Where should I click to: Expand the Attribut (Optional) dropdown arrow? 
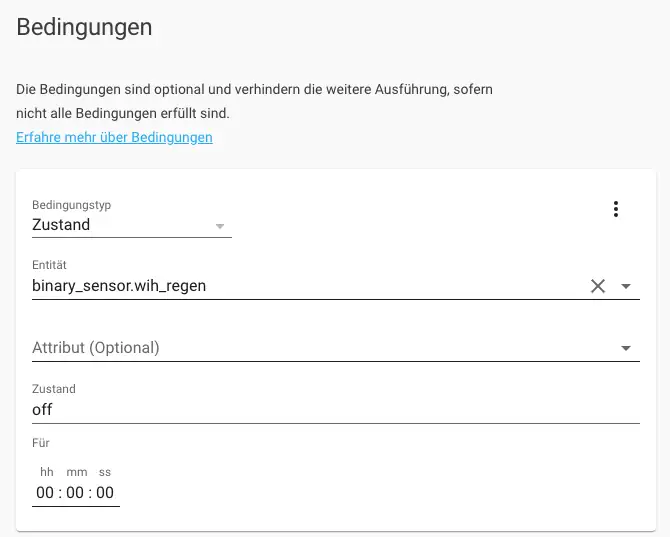(x=626, y=348)
